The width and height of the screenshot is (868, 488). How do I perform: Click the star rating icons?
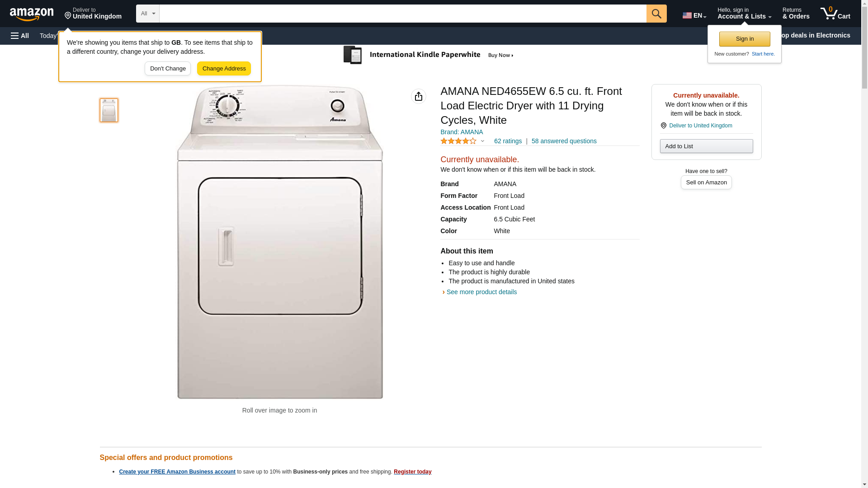458,141
